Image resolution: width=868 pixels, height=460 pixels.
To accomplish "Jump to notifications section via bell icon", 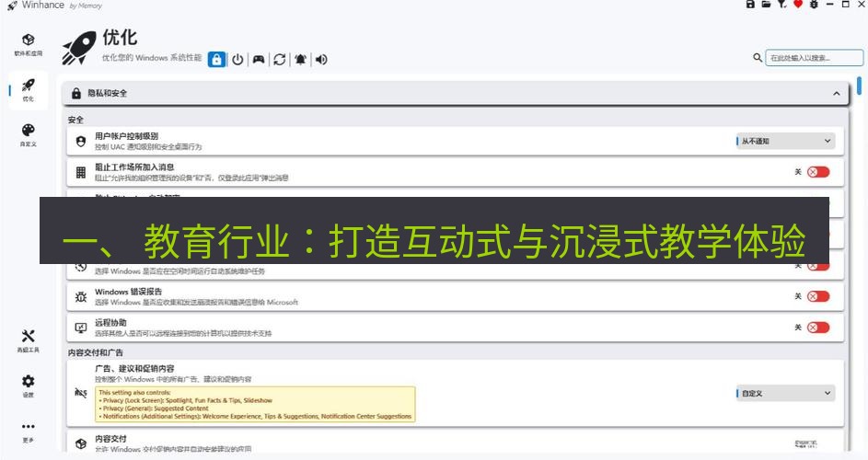I will 301,59.
